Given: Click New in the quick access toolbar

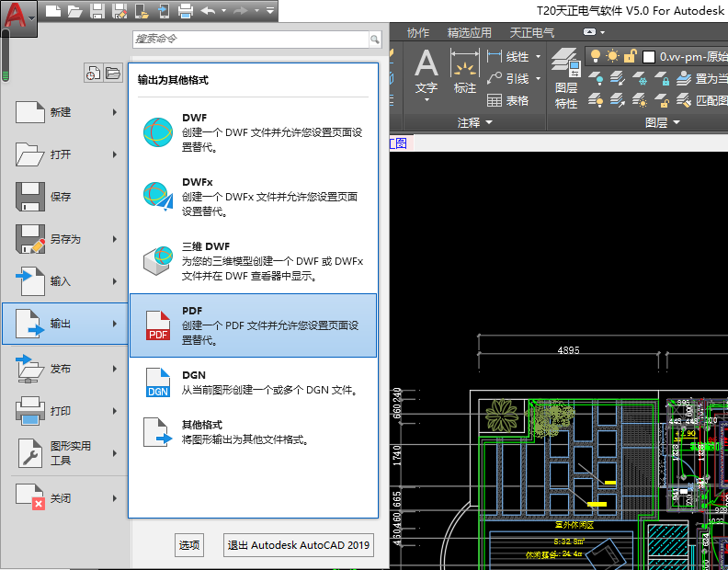Looking at the screenshot, I should [52, 10].
